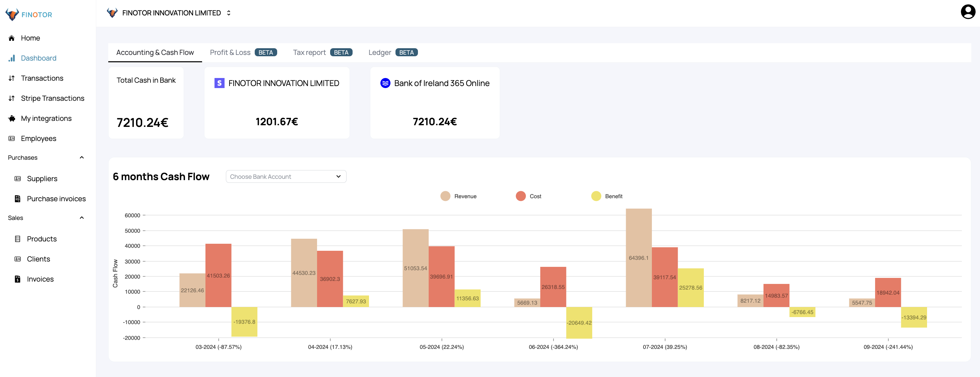Open Transactions via its arrows icon
This screenshot has width=980, height=377.
pos(11,78)
